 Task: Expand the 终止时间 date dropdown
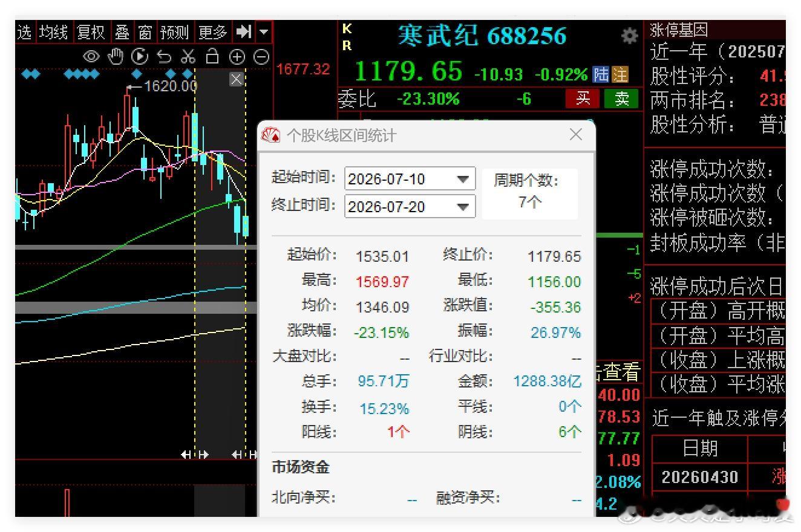[463, 207]
